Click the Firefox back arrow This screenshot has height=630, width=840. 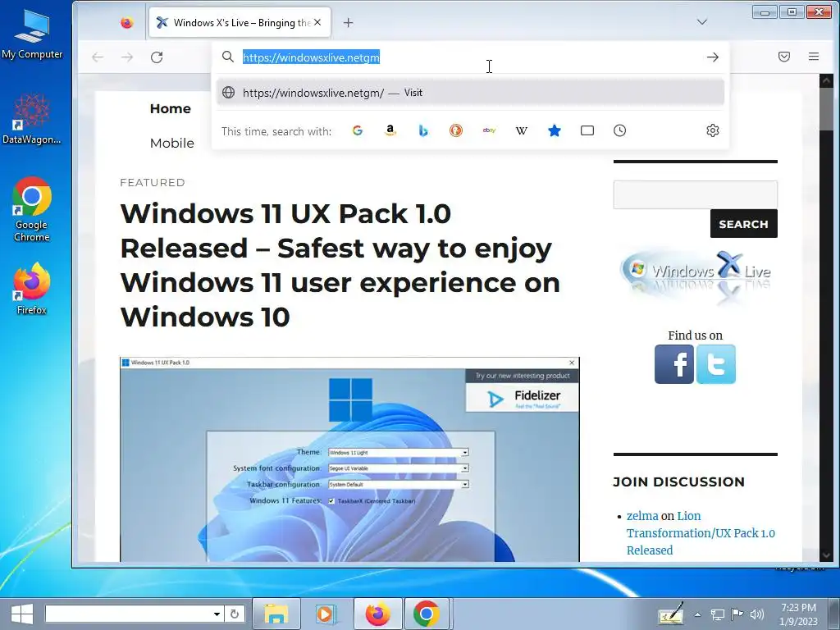pyautogui.click(x=98, y=57)
